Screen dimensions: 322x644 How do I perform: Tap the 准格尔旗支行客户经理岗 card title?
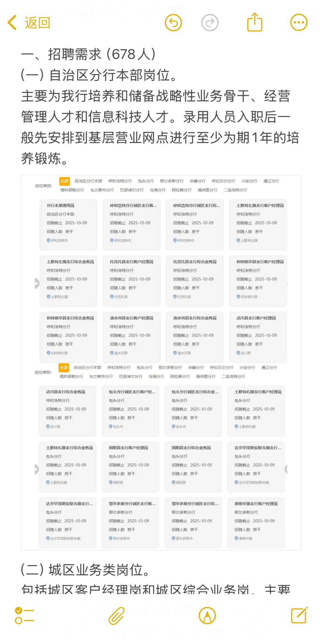click(256, 504)
